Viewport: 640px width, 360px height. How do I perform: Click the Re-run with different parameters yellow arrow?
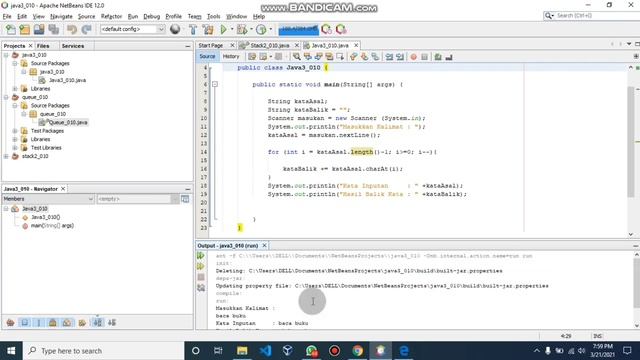click(x=201, y=266)
